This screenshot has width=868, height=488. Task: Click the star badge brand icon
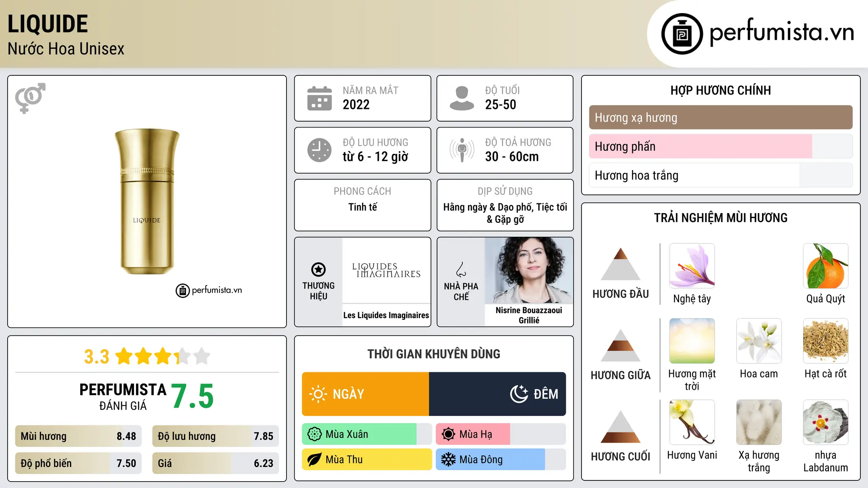click(318, 269)
